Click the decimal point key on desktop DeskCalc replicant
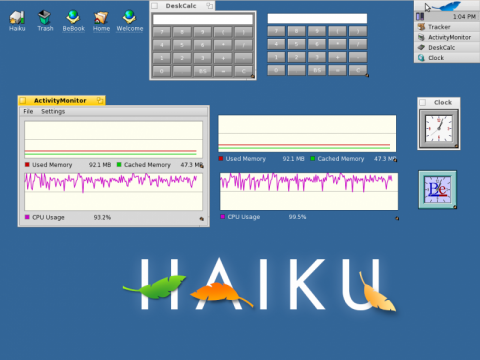Screen dimensions: 480x360 coord(296,70)
